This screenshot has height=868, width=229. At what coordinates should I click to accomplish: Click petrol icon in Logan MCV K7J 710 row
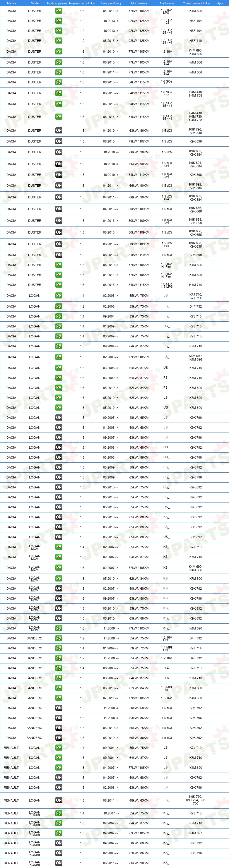coord(59,547)
